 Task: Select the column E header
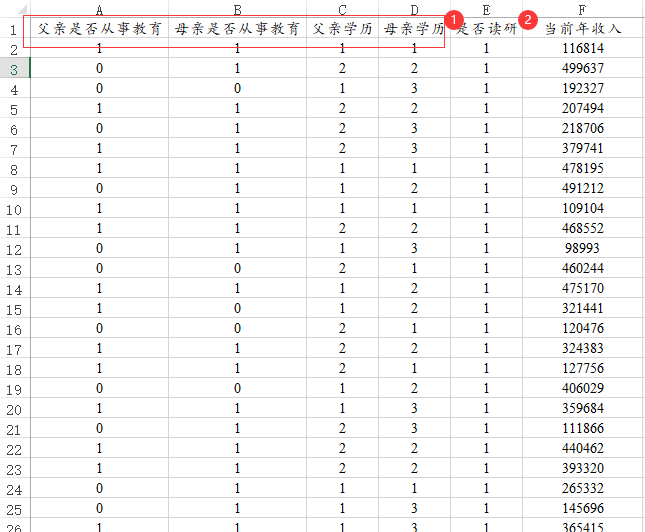click(486, 9)
